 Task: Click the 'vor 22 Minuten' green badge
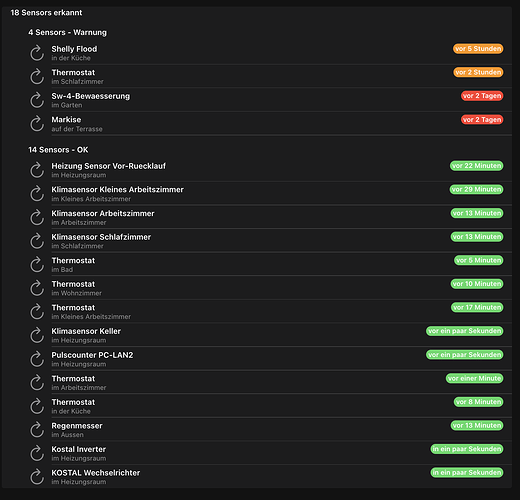tap(476, 166)
